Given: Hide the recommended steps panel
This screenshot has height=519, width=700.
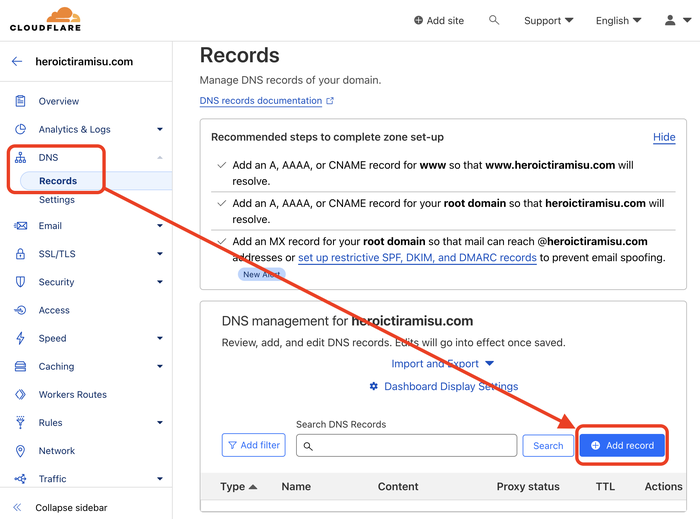Looking at the screenshot, I should point(664,137).
